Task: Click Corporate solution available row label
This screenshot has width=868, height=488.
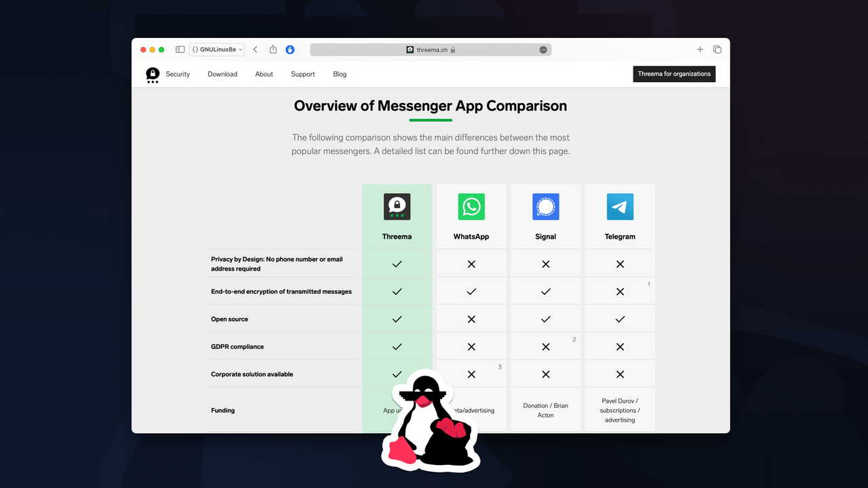Action: 252,374
